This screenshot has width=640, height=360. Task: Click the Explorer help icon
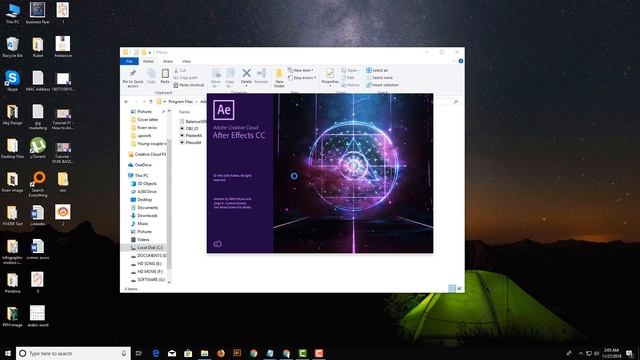tap(461, 61)
